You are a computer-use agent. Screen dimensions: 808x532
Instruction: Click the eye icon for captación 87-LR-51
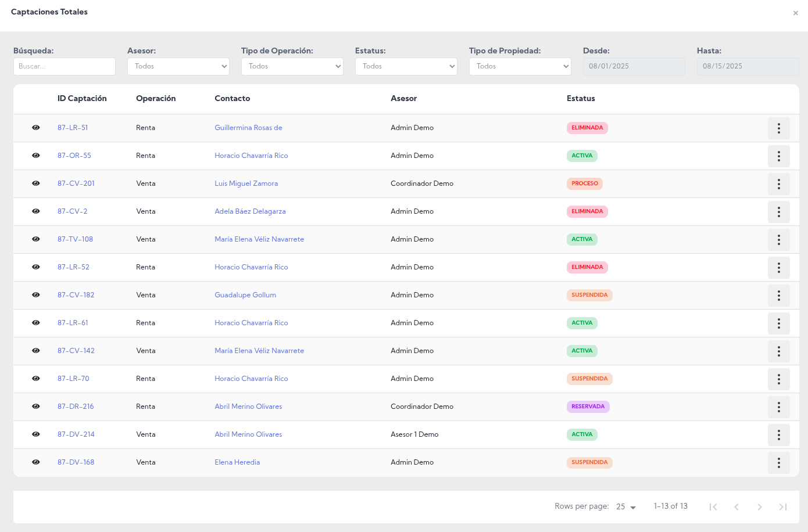[x=36, y=128]
